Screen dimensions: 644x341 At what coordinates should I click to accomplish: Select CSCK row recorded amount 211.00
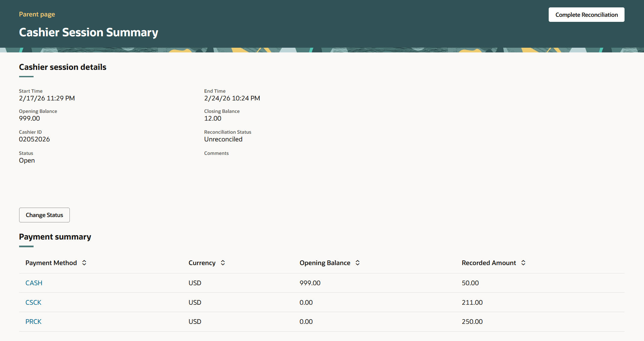coord(472,302)
